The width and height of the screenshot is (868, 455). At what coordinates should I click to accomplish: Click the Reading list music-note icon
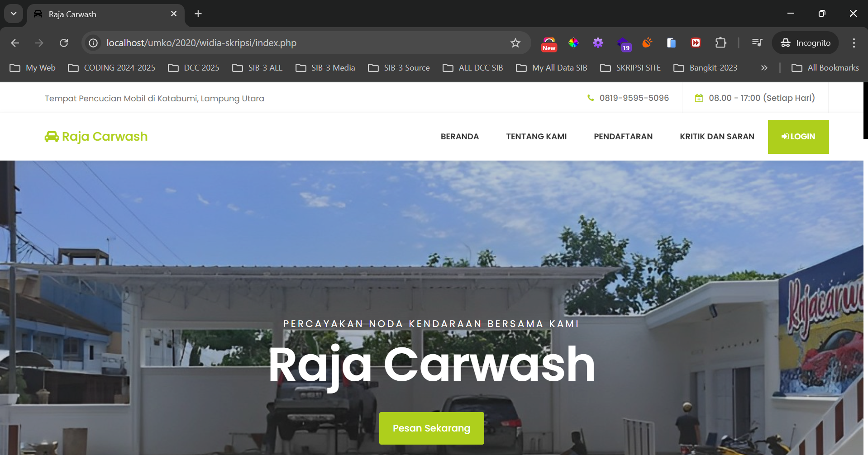(x=757, y=43)
